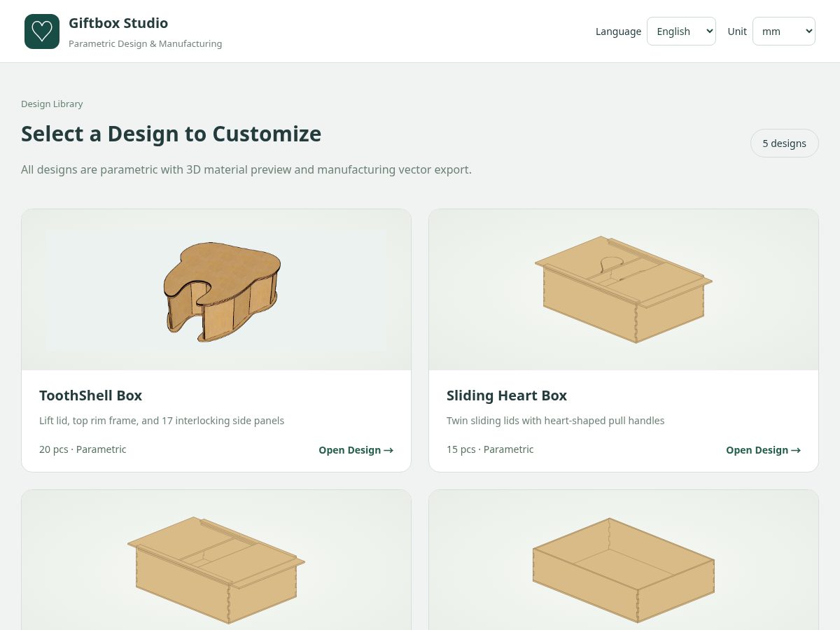Image resolution: width=840 pixels, height=630 pixels.
Task: Click the Giftbox Studio title text
Action: click(118, 23)
